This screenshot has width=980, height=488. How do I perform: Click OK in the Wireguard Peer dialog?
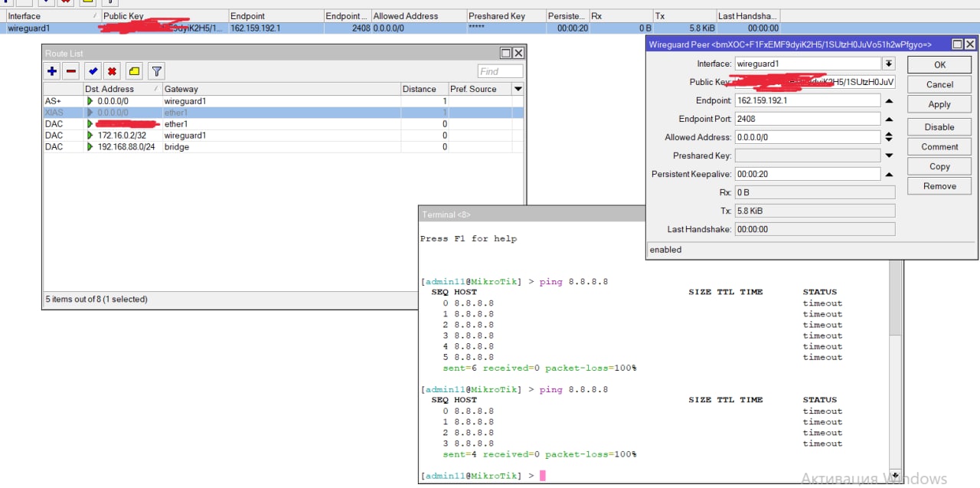[939, 65]
